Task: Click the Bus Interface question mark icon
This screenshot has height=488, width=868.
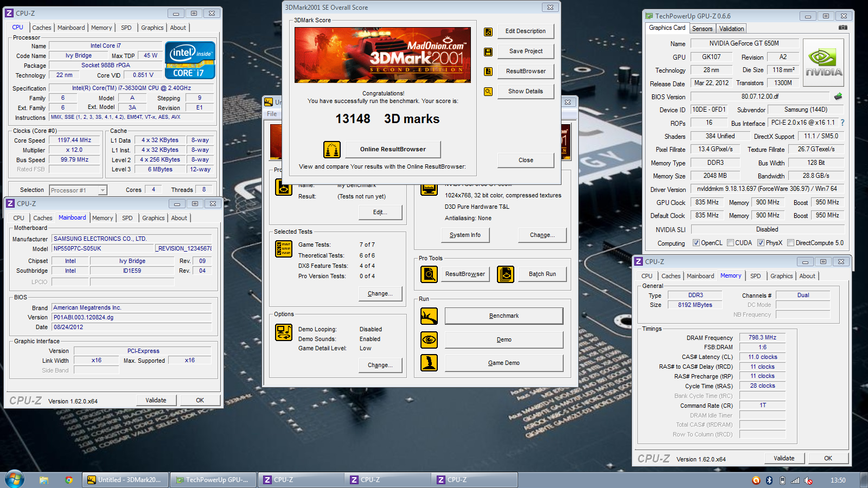Action: (843, 123)
